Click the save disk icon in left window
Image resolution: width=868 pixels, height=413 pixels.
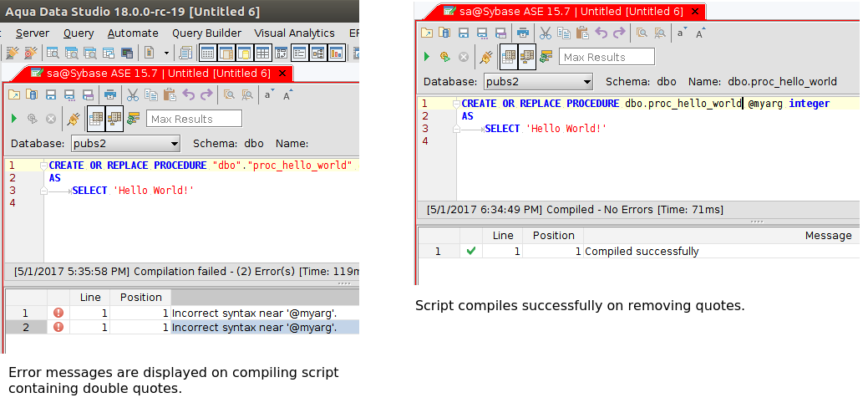[50, 94]
